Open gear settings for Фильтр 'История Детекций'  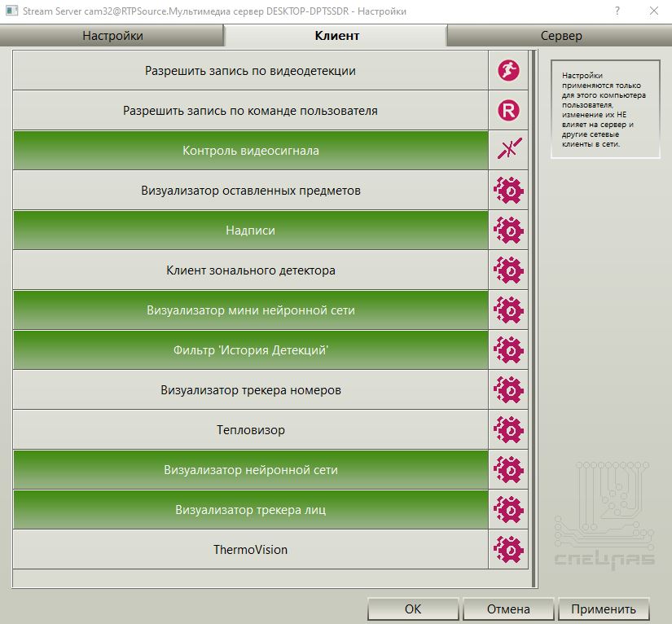(x=508, y=349)
